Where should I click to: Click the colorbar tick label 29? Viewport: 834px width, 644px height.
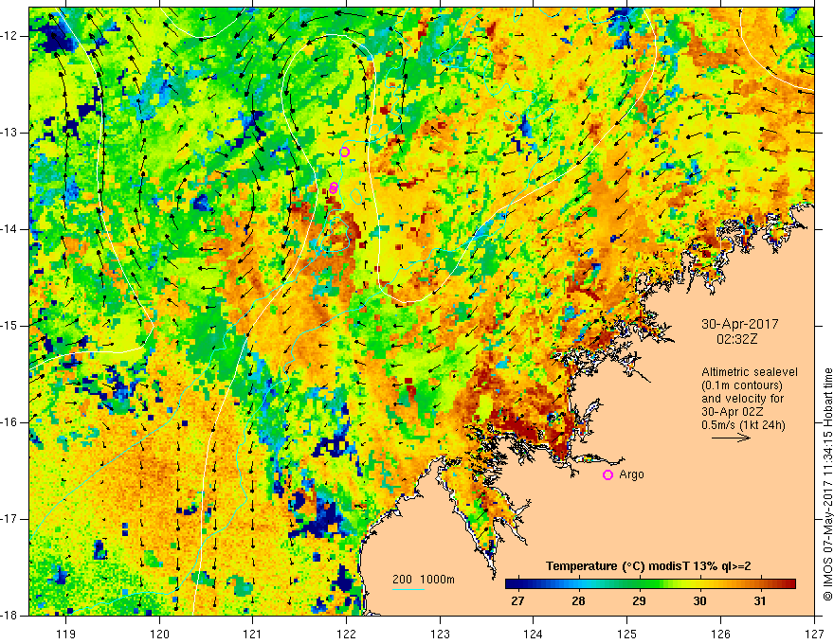(639, 601)
